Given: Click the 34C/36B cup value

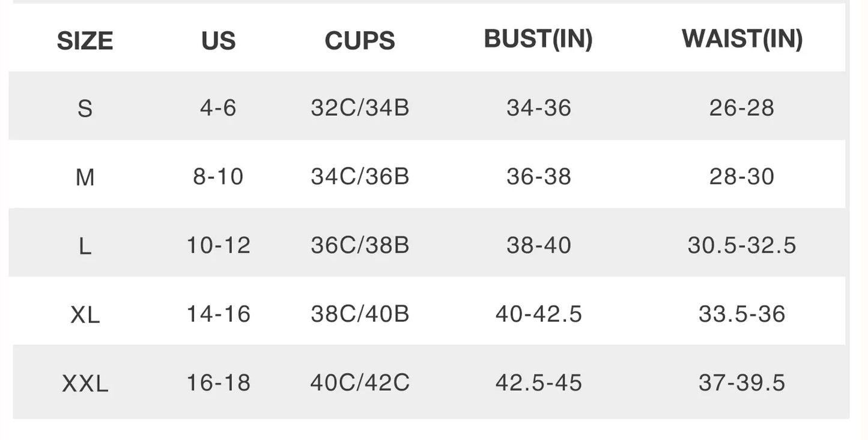Looking at the screenshot, I should 360,176.
